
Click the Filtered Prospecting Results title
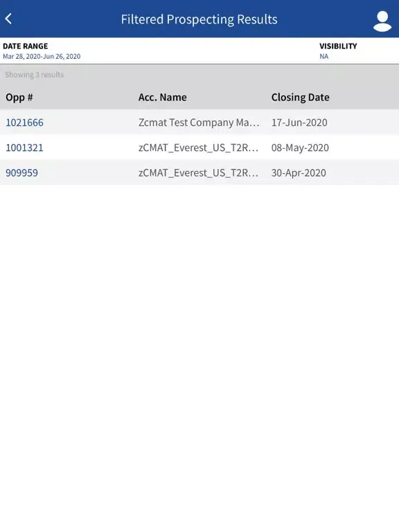[x=199, y=19]
